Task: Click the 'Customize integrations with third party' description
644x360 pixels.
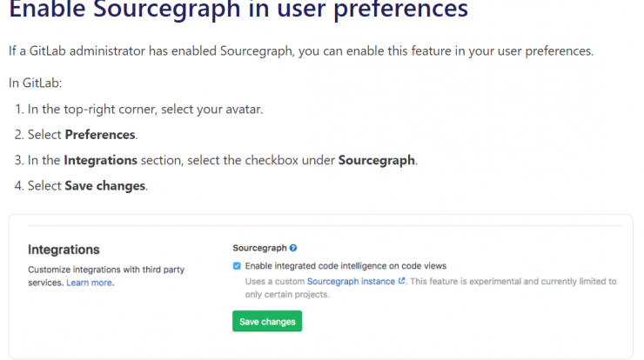Action: (106, 270)
